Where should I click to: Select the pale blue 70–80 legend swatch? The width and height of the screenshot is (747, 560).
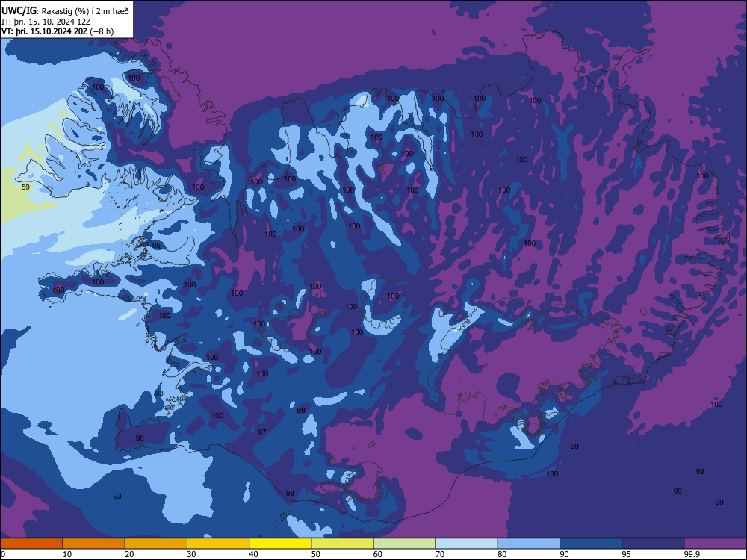click(x=466, y=544)
